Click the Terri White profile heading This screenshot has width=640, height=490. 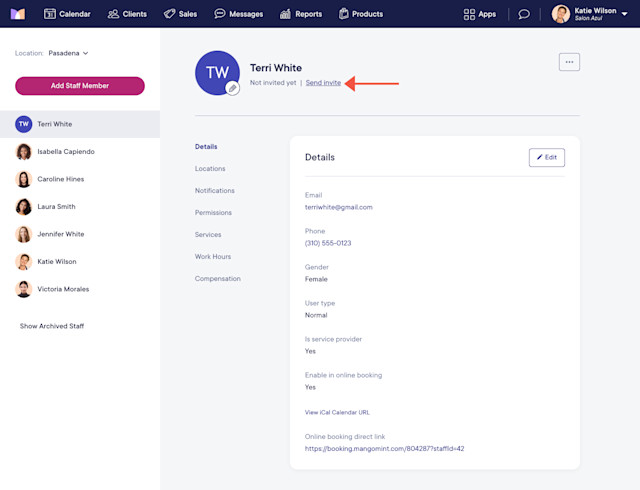(276, 68)
